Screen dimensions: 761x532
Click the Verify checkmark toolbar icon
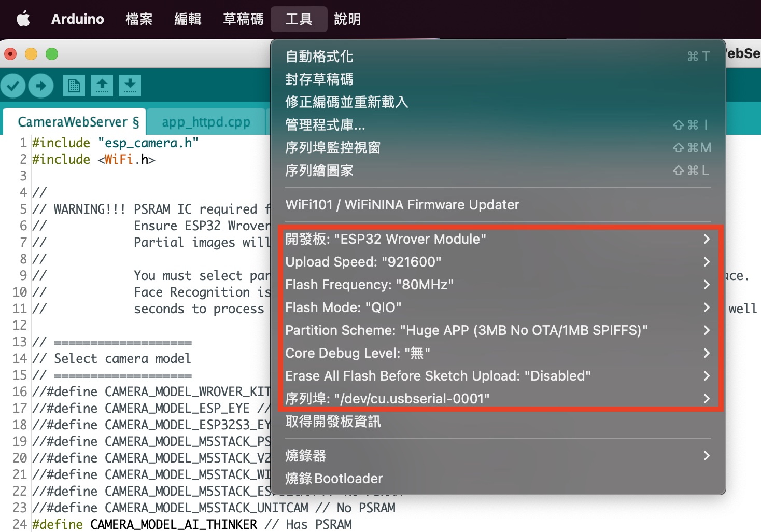pos(13,86)
